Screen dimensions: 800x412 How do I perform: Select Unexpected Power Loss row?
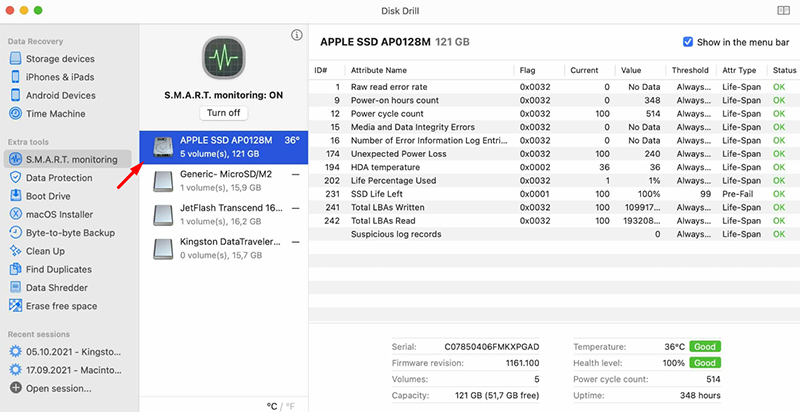[554, 154]
